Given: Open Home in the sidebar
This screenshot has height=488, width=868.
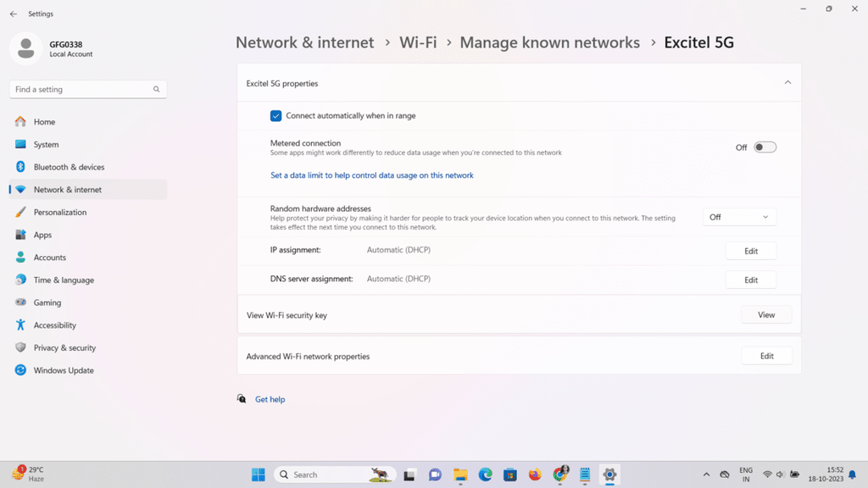Looking at the screenshot, I should pos(88,122).
